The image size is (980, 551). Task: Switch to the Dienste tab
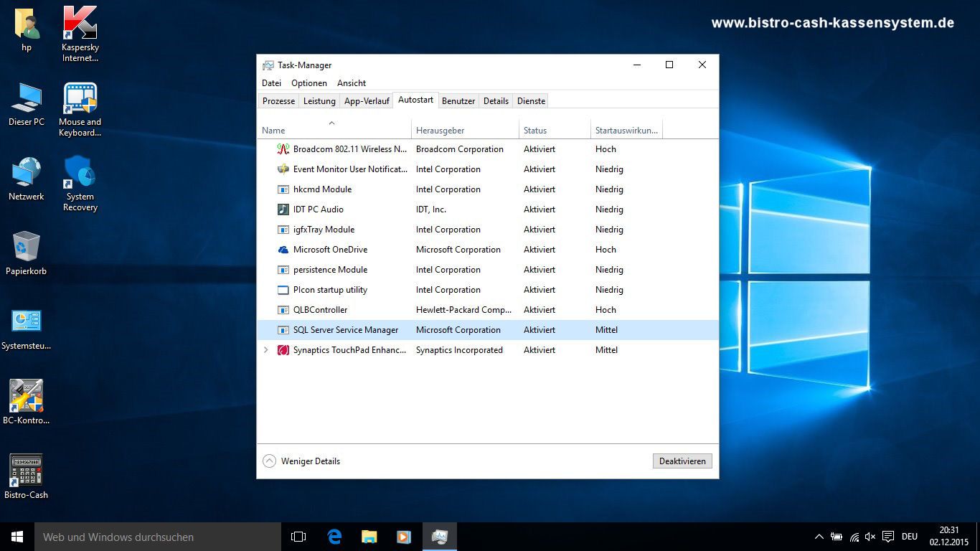point(532,101)
